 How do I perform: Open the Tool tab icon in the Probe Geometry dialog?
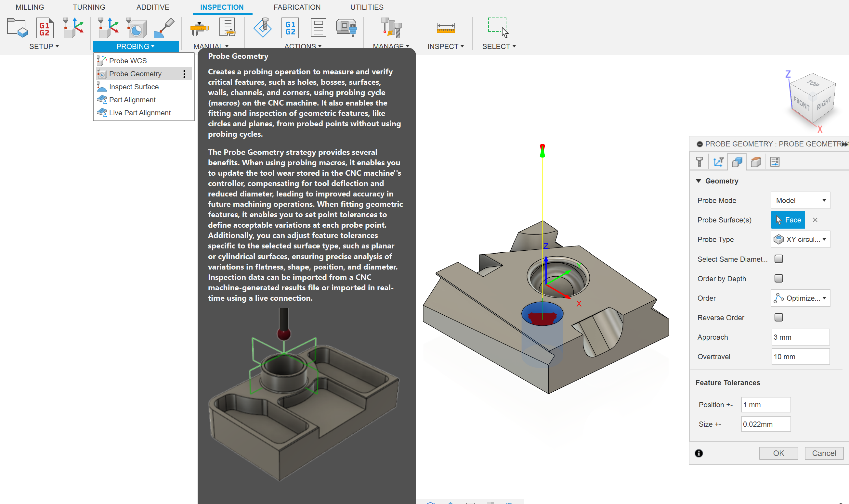(699, 162)
